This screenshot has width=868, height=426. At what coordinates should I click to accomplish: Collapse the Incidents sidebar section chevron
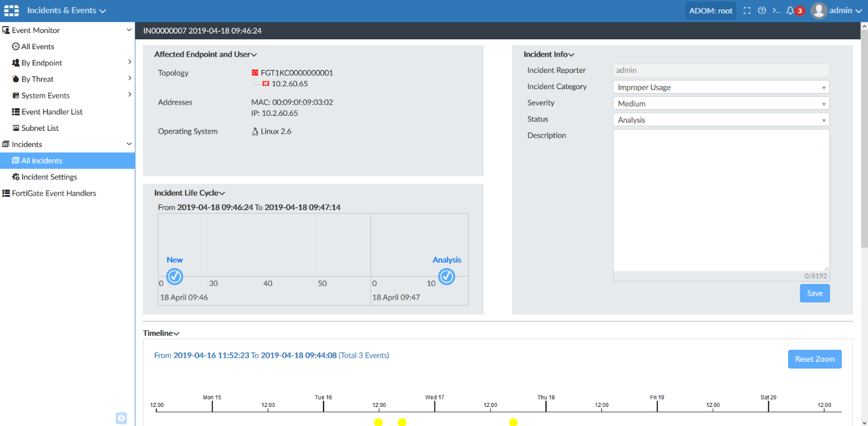click(129, 144)
